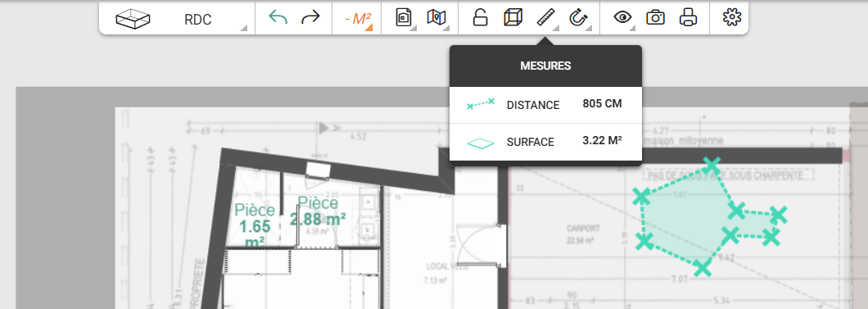The width and height of the screenshot is (868, 309).
Task: Expand the map location pin menu
Action: click(x=436, y=18)
